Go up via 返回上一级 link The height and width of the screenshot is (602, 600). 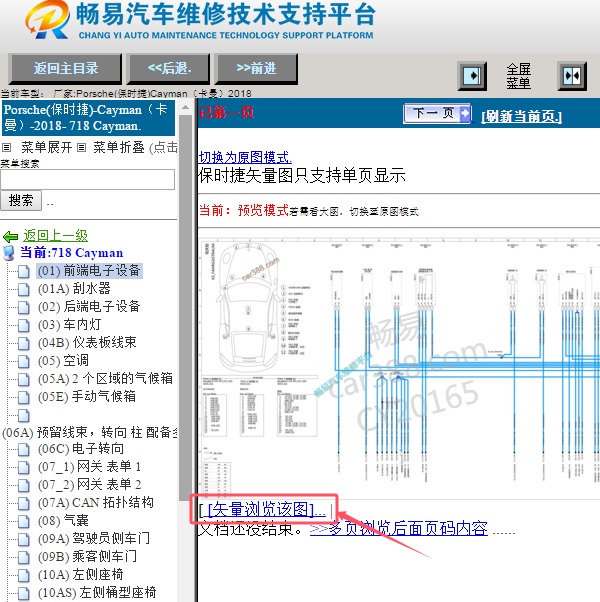55,235
